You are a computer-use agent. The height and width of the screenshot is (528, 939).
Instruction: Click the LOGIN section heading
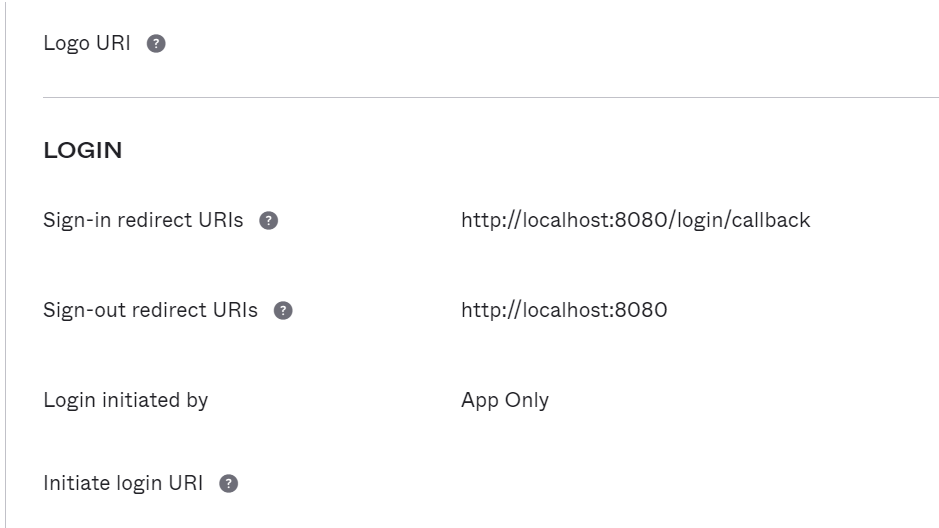tap(83, 150)
